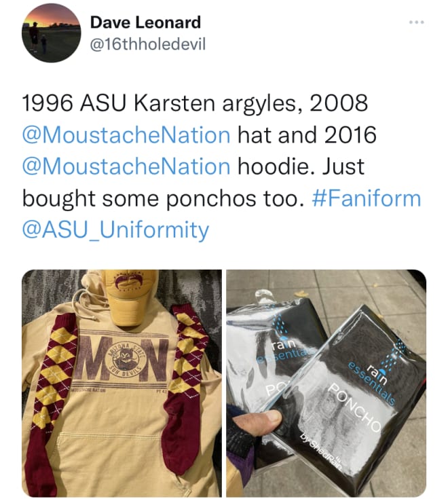This screenshot has height=499, width=448.
Task: Open the @ASU_Uniformity mention
Action: pyautogui.click(x=115, y=230)
